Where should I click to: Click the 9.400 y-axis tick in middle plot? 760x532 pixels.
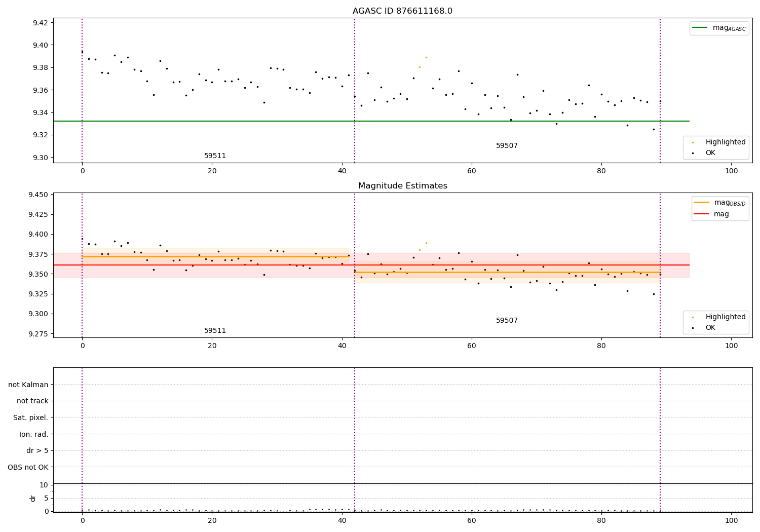tap(38, 234)
